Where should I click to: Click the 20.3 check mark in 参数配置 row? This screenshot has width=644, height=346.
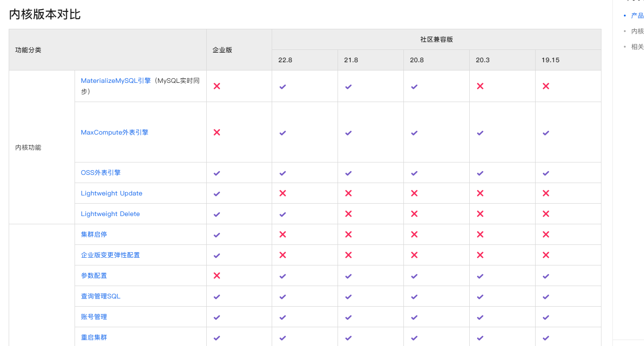click(x=480, y=276)
